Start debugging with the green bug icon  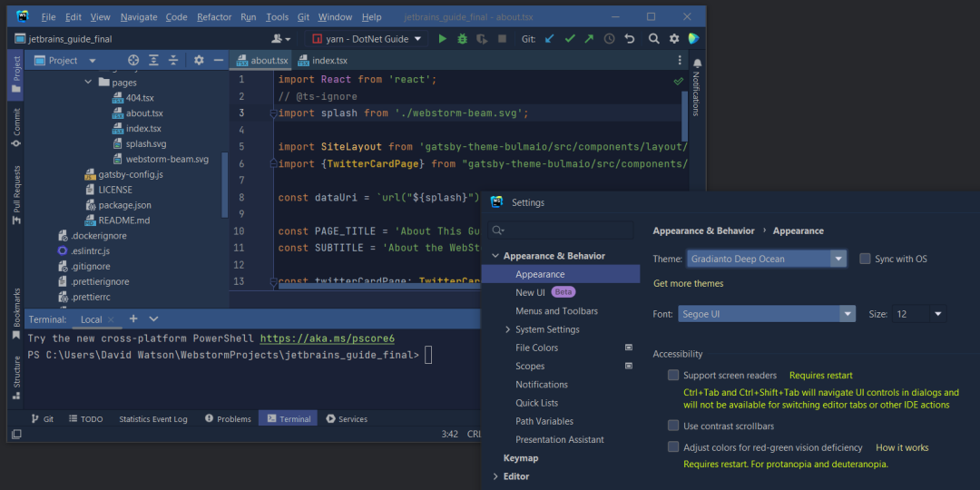462,39
